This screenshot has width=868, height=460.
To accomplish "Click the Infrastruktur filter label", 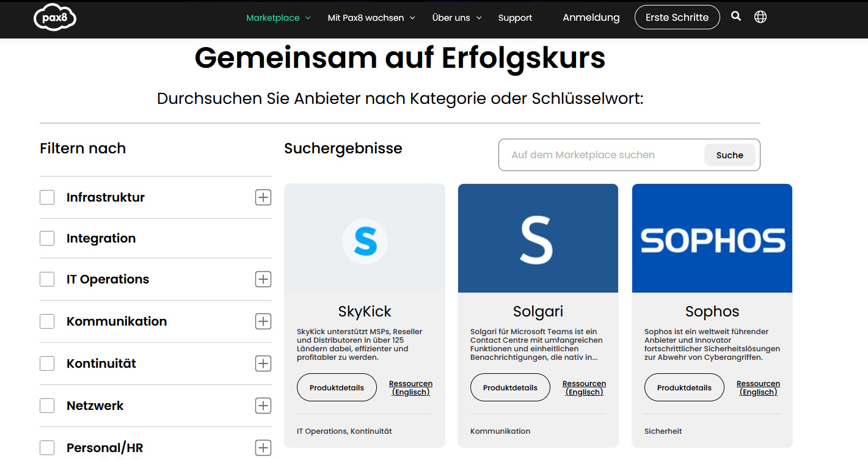I will pos(106,197).
